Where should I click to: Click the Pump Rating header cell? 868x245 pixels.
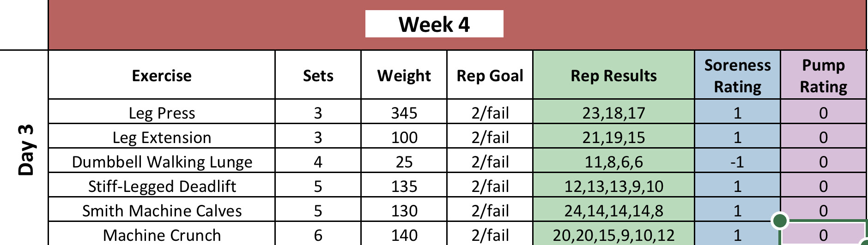pyautogui.click(x=823, y=75)
